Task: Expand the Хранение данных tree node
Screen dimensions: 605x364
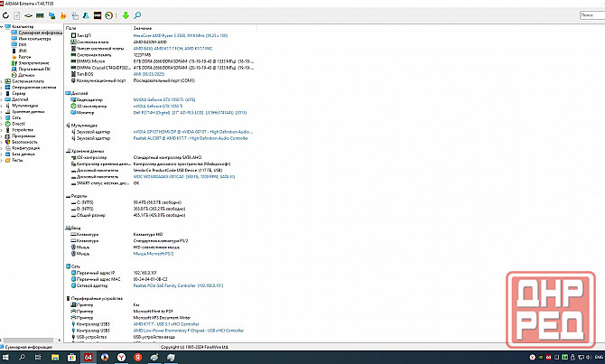Action: point(4,111)
